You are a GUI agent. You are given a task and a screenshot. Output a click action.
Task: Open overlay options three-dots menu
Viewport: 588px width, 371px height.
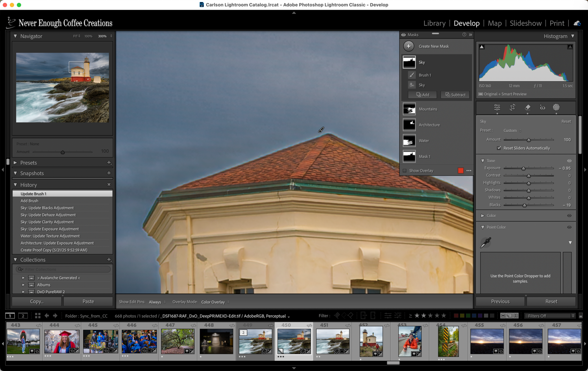pos(469,171)
